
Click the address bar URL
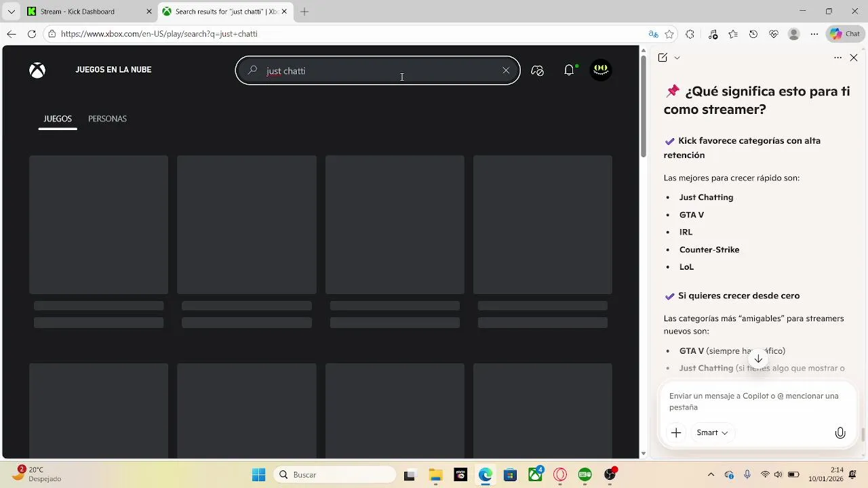pos(159,34)
